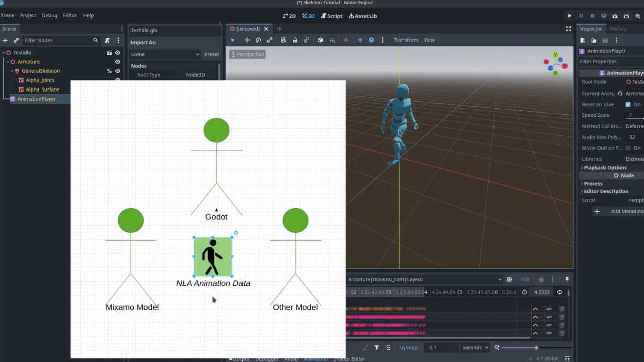Open the selectable nodes list tool

(x=283, y=40)
